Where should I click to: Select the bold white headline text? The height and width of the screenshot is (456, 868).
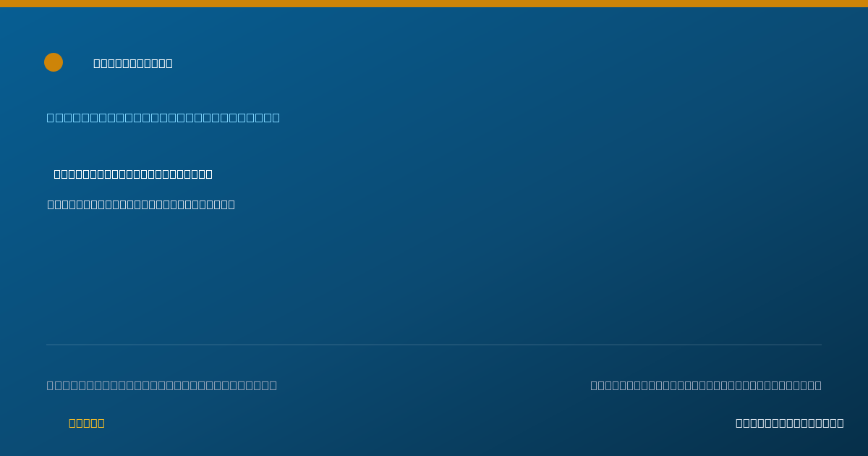pos(133,174)
